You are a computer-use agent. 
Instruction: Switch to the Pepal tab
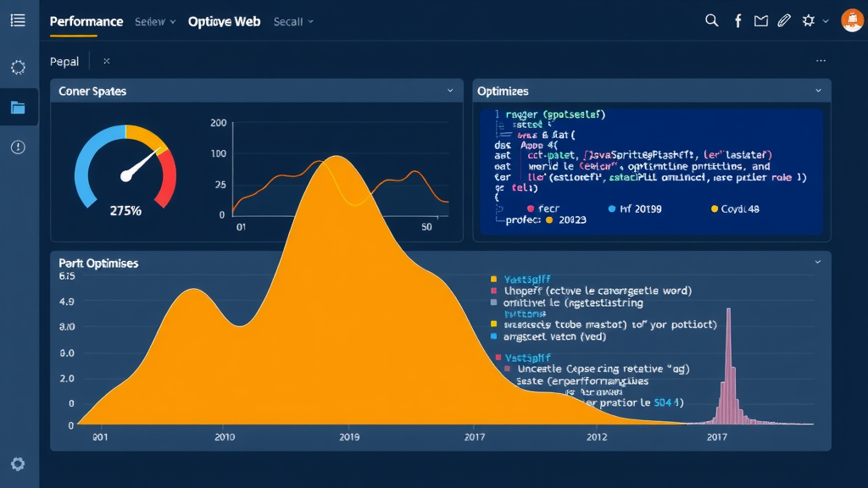coord(64,61)
